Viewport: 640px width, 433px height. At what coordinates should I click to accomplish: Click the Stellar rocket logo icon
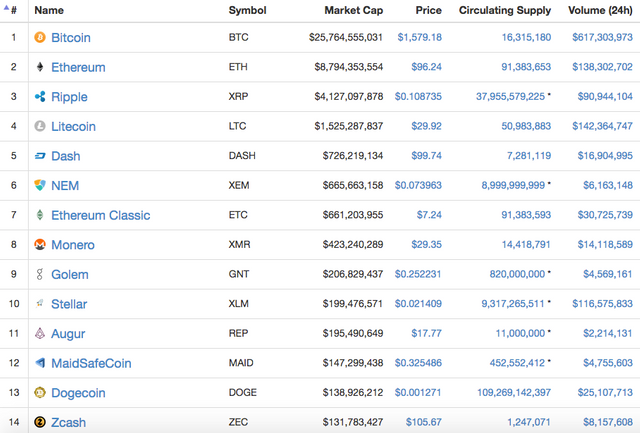(x=40, y=304)
